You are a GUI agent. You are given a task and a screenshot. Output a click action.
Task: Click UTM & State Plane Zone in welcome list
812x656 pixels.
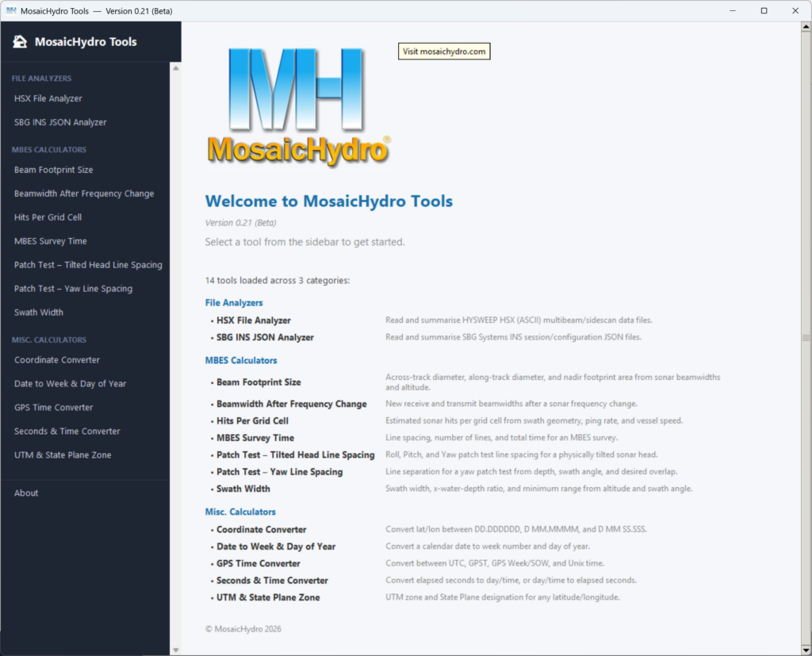pos(268,597)
